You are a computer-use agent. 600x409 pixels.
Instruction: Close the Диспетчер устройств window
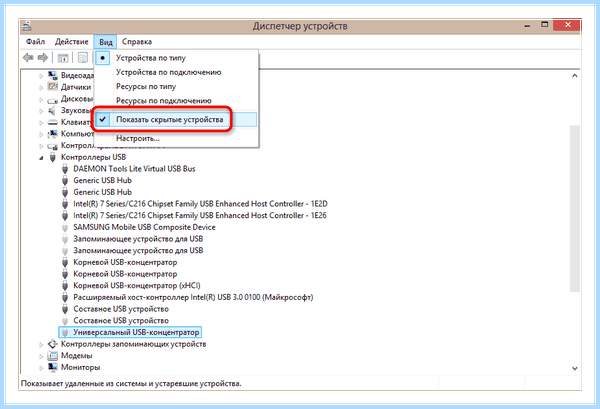point(568,25)
